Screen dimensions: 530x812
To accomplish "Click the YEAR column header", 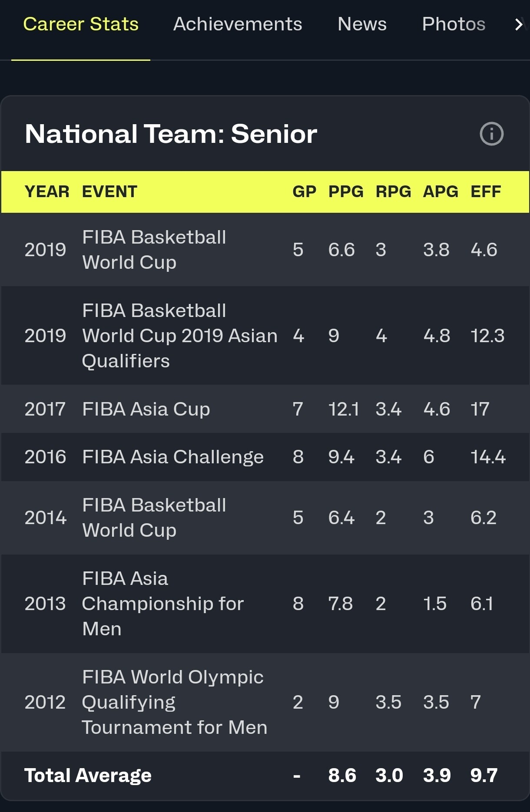I will point(47,191).
